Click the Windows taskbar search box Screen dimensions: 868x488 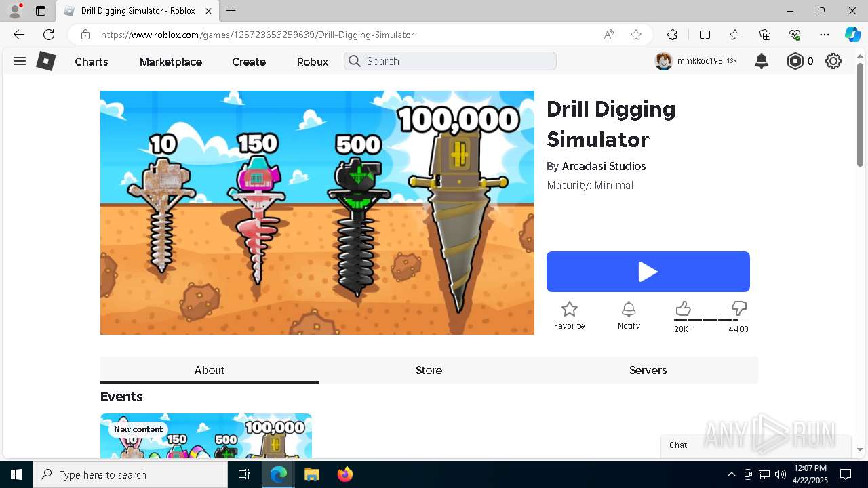130,474
